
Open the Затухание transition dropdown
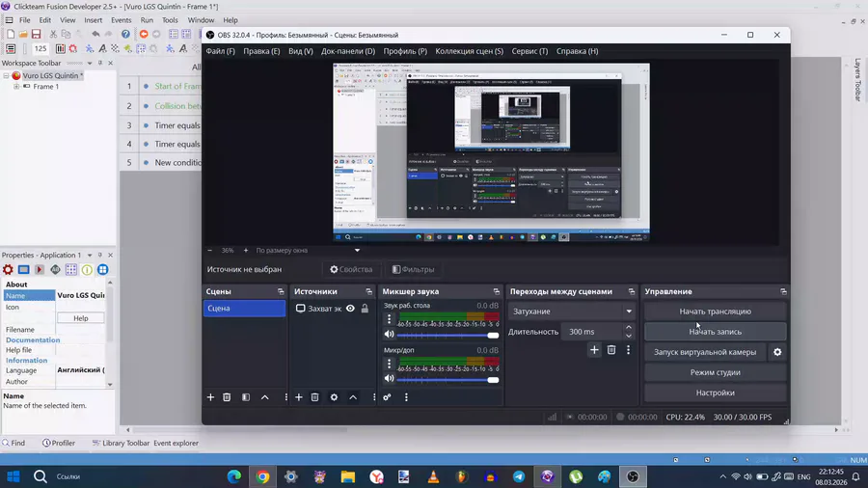(x=572, y=312)
